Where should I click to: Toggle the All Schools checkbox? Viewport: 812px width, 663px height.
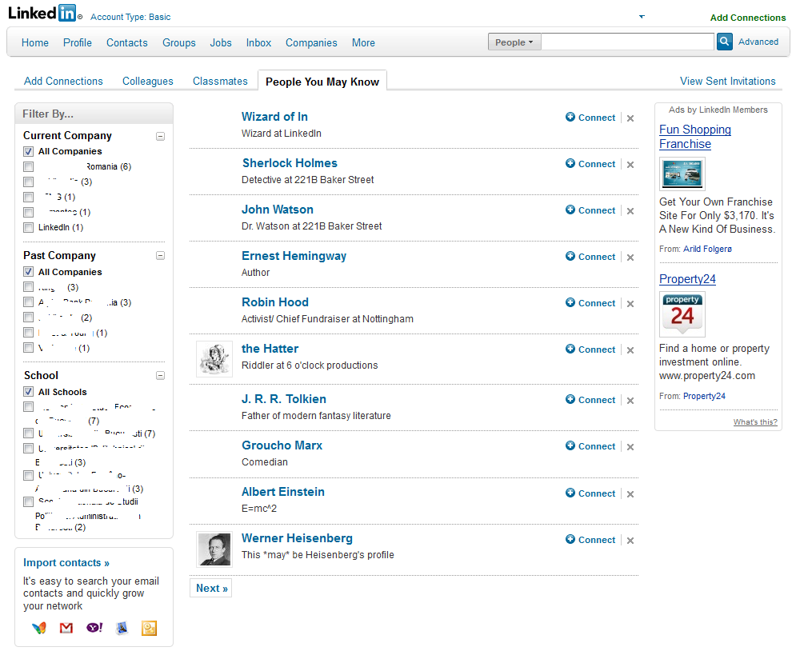click(29, 392)
